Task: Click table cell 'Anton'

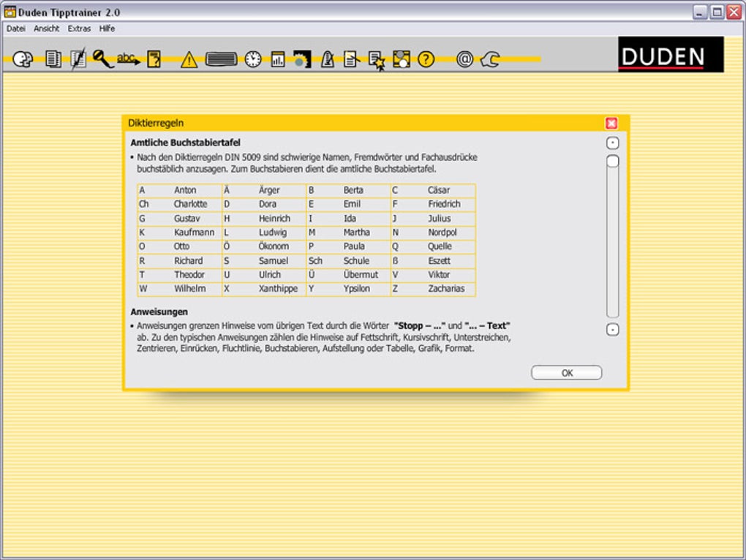Action: [x=185, y=190]
